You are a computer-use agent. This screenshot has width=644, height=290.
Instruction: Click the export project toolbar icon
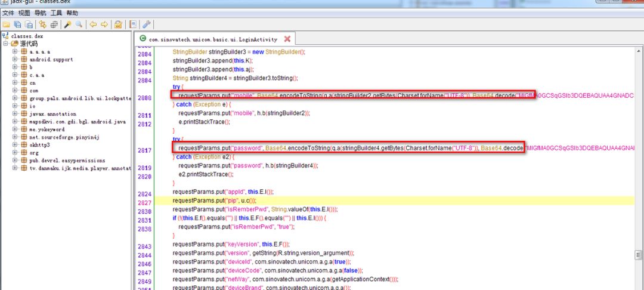(29, 24)
